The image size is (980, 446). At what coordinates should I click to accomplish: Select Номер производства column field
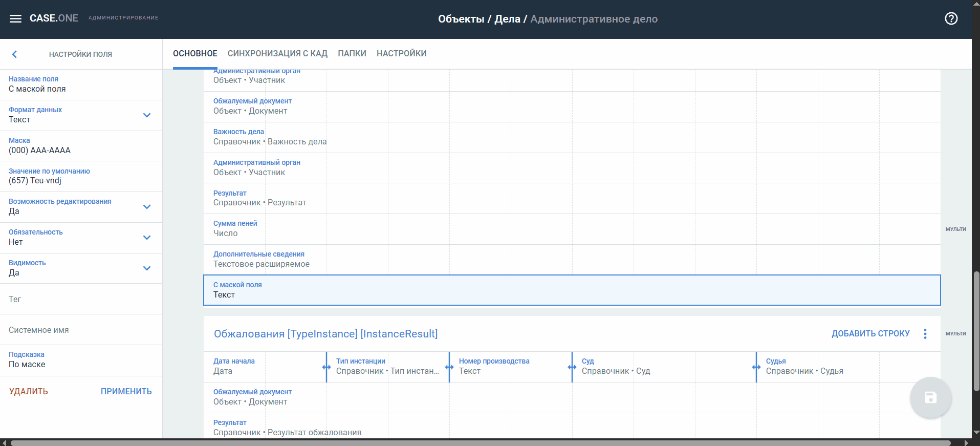tap(510, 367)
